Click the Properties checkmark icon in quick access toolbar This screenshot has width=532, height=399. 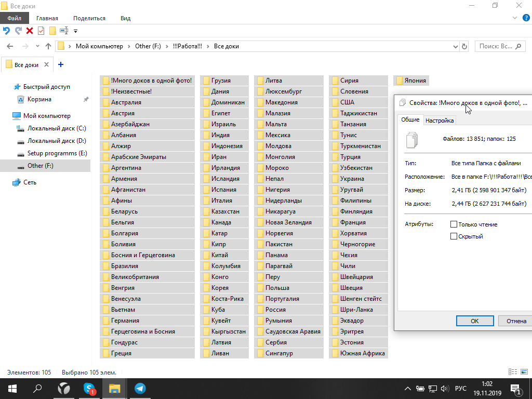click(41, 31)
